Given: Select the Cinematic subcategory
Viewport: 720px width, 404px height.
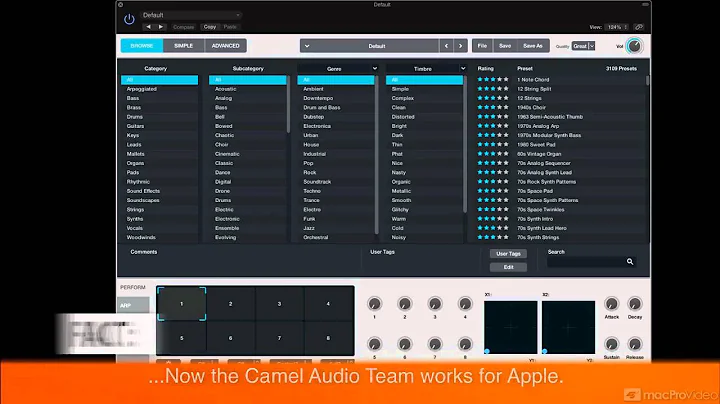Looking at the screenshot, I should 248,154.
